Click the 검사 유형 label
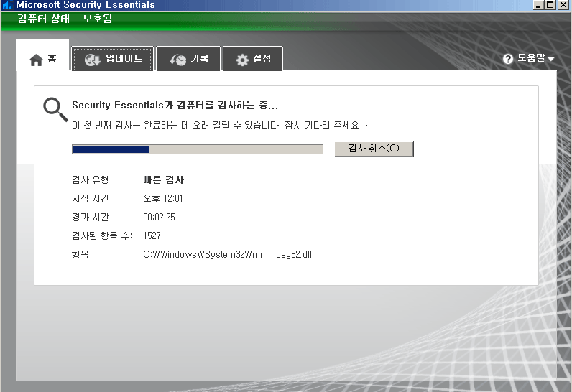Viewport: 572px width, 392px height. 92,179
